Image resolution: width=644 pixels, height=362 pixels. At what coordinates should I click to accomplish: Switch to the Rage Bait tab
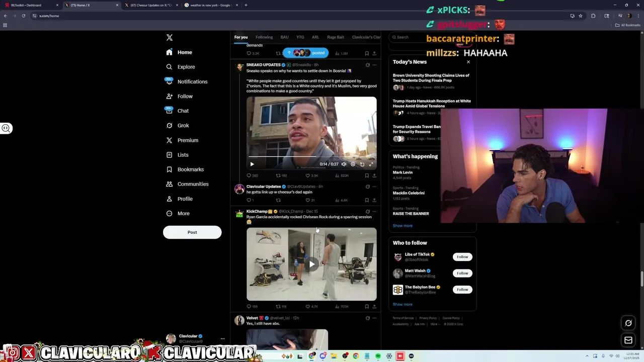pos(336,37)
